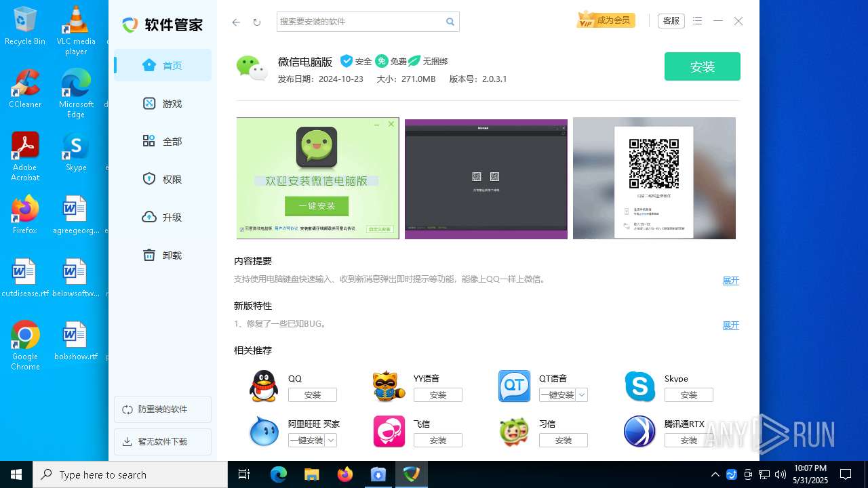
Task: Click the 阿里旺旺 买家 water drop icon
Action: coord(264,432)
